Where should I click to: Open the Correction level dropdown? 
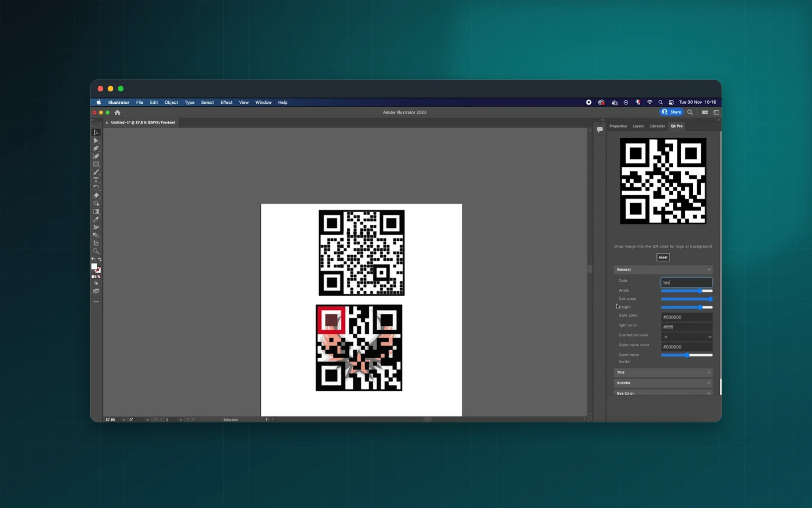coord(686,337)
